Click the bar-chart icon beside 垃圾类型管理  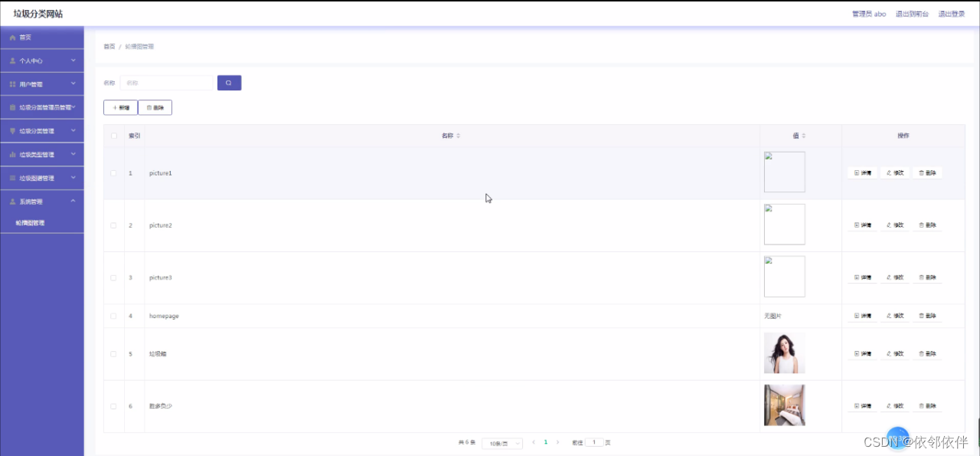point(12,155)
